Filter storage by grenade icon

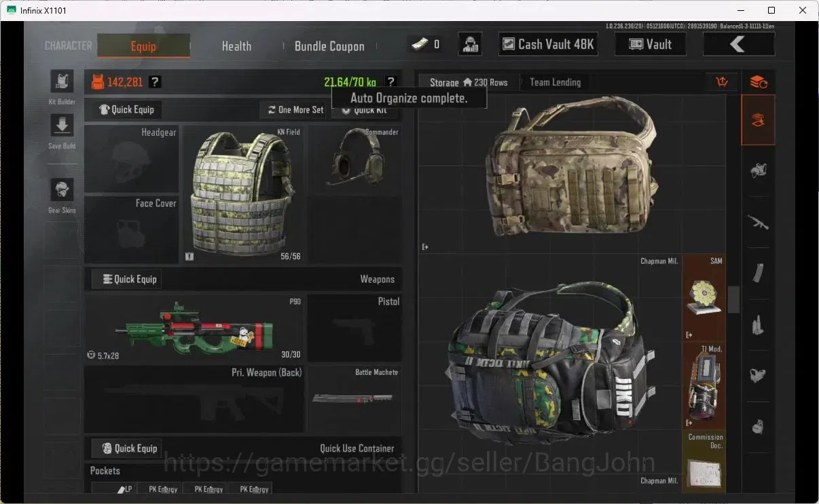[758, 427]
